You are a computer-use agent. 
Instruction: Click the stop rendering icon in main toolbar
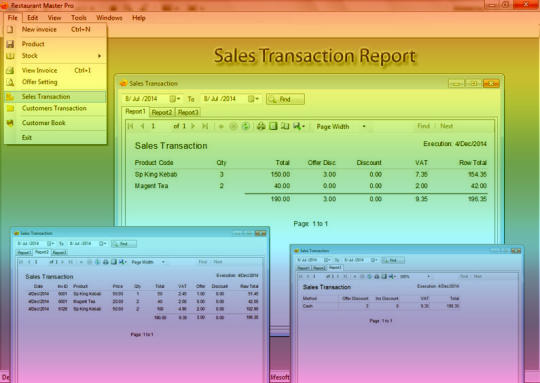click(x=233, y=127)
